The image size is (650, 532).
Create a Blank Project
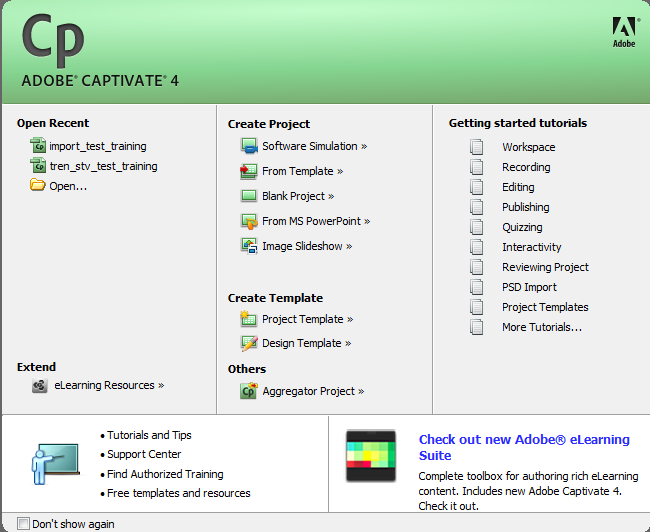click(x=298, y=196)
